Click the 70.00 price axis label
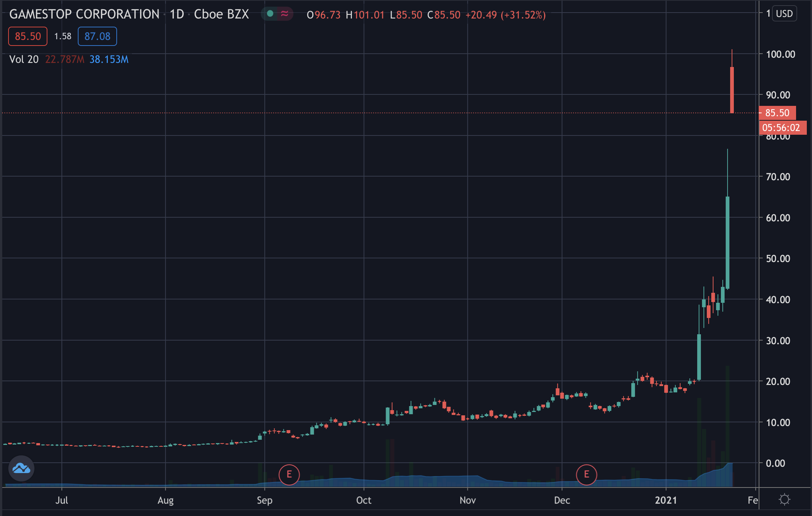This screenshot has height=516, width=812. 778,177
